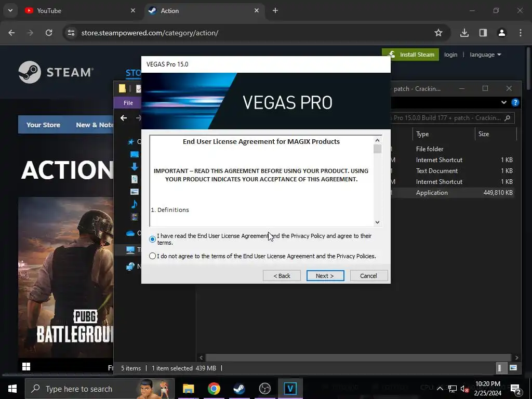This screenshot has width=532, height=399.
Task: Click the license agreement scrollbar thumb
Action: 377,149
